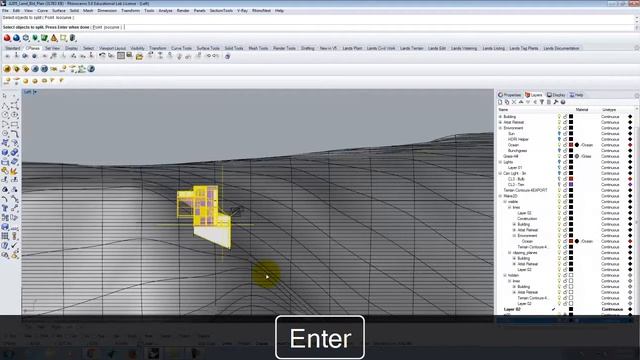Click first gold sphere icon in second toolbar row
640x360 pixels.
tap(7, 69)
